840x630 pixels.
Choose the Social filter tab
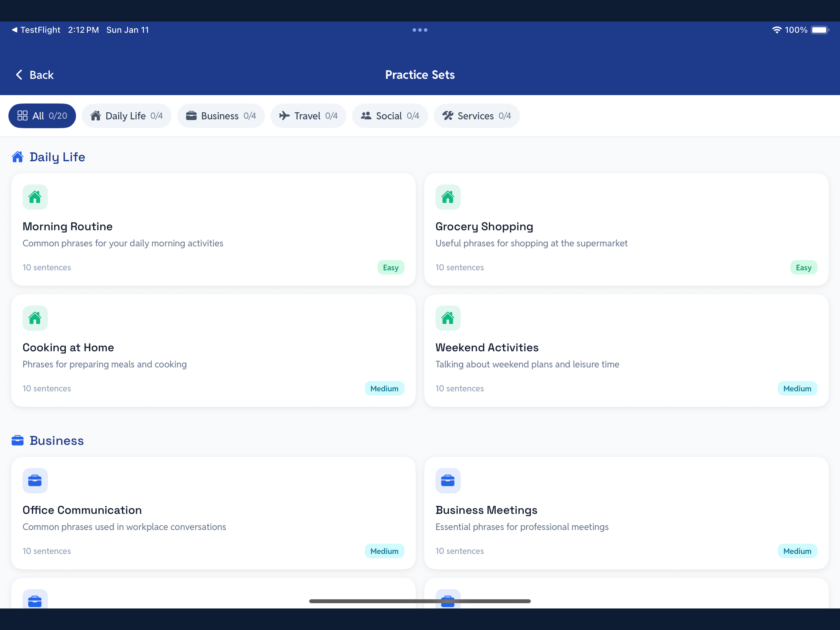tap(390, 116)
